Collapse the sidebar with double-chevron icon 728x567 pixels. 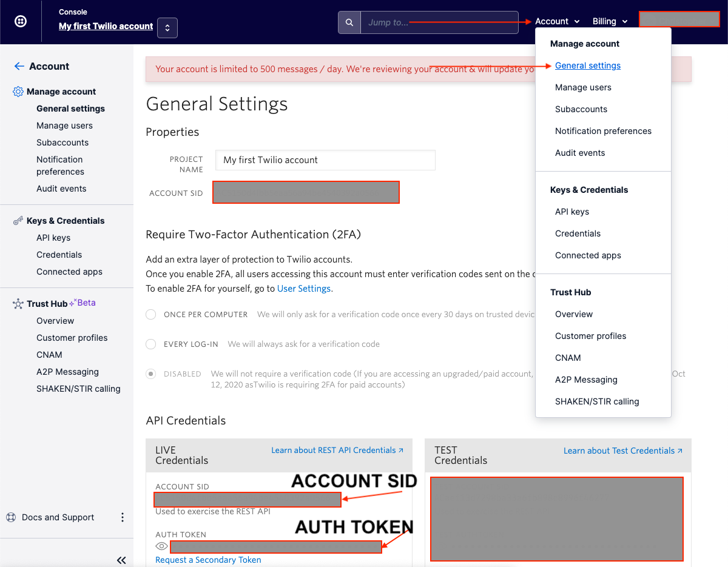(121, 560)
